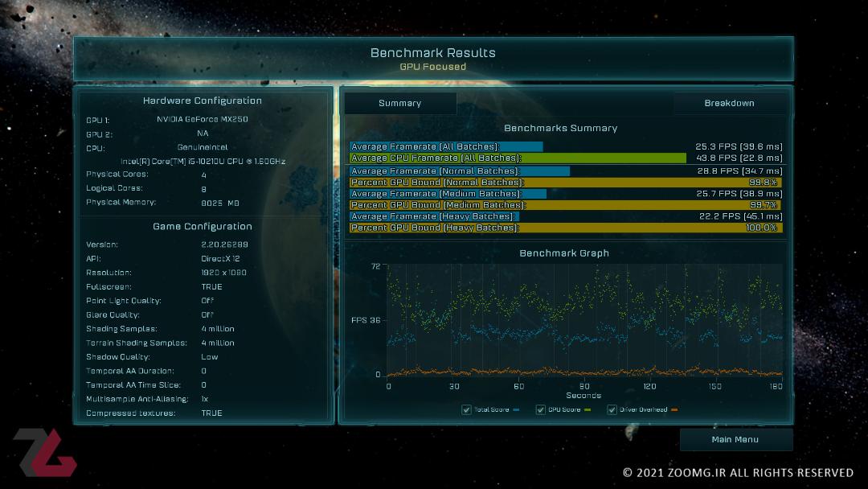The width and height of the screenshot is (868, 489).
Task: Click the Terrain Shading Samples label
Action: pyautogui.click(x=136, y=343)
